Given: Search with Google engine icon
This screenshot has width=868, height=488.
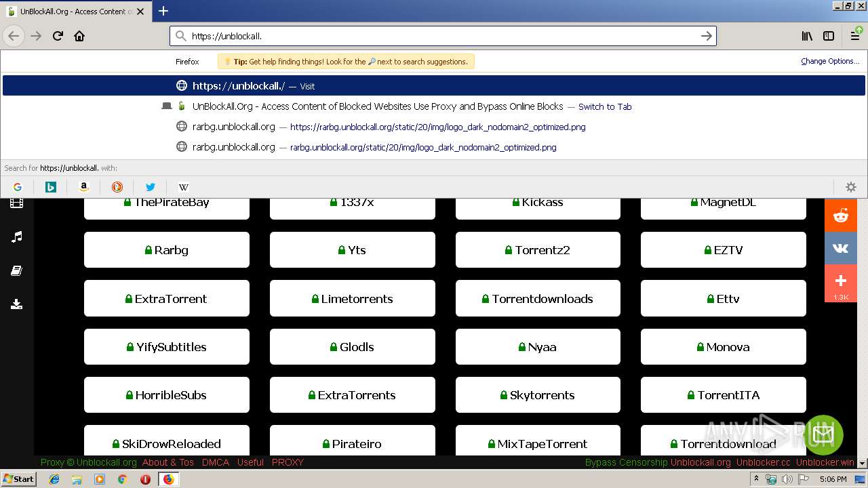Looking at the screenshot, I should coord(18,187).
